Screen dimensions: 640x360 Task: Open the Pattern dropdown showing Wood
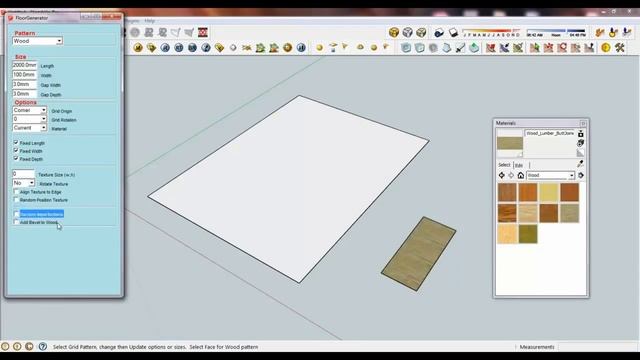[38, 41]
